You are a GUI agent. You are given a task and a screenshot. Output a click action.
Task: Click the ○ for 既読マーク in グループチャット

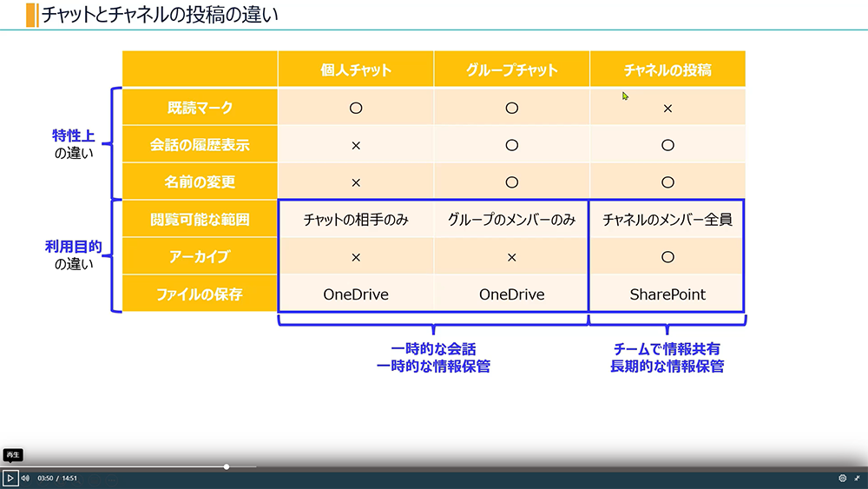coord(511,108)
